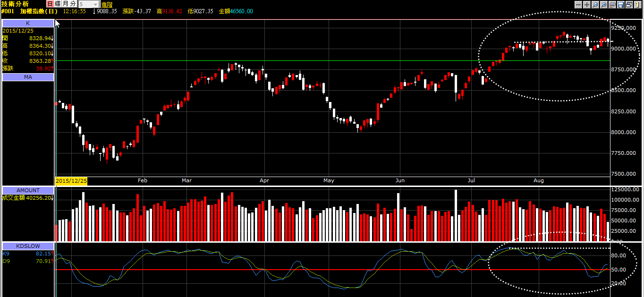The height and width of the screenshot is (297, 644).
Task: Open the 進階 advanced link
Action: point(107,4)
